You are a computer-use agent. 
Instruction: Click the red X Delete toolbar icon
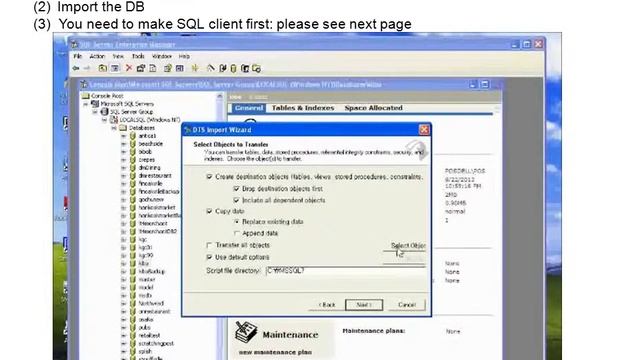pyautogui.click(x=129, y=68)
